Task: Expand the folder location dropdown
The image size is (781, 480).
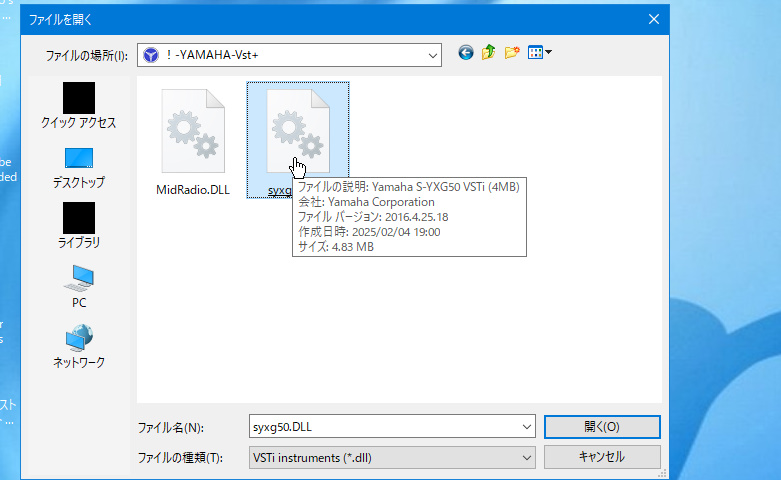Action: 433,55
